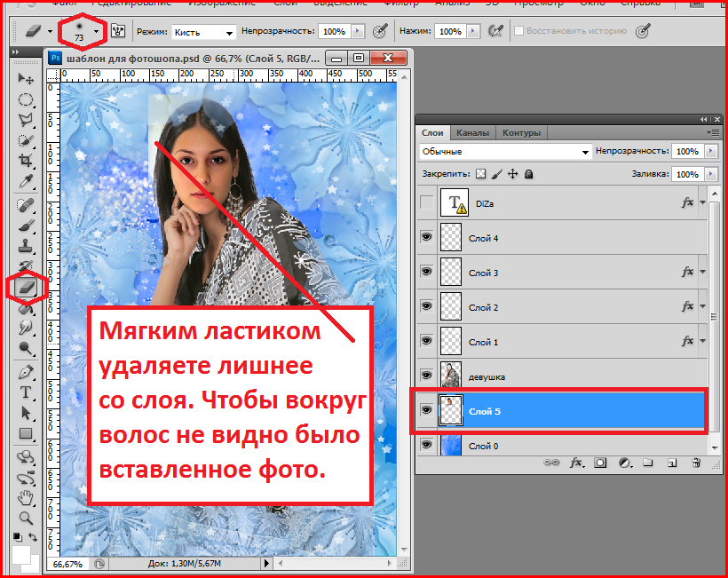Click the tablet pressure for opacity icon
The image size is (728, 578).
tap(380, 31)
